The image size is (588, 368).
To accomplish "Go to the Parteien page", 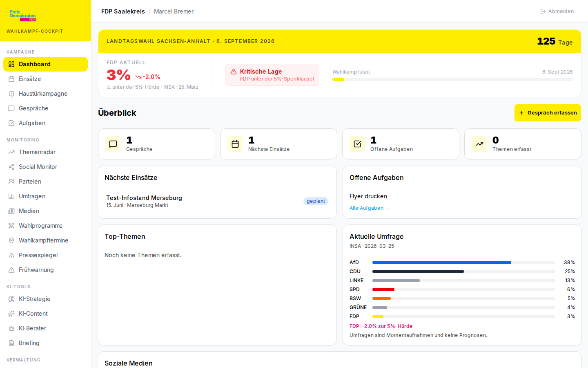I will point(45,182).
